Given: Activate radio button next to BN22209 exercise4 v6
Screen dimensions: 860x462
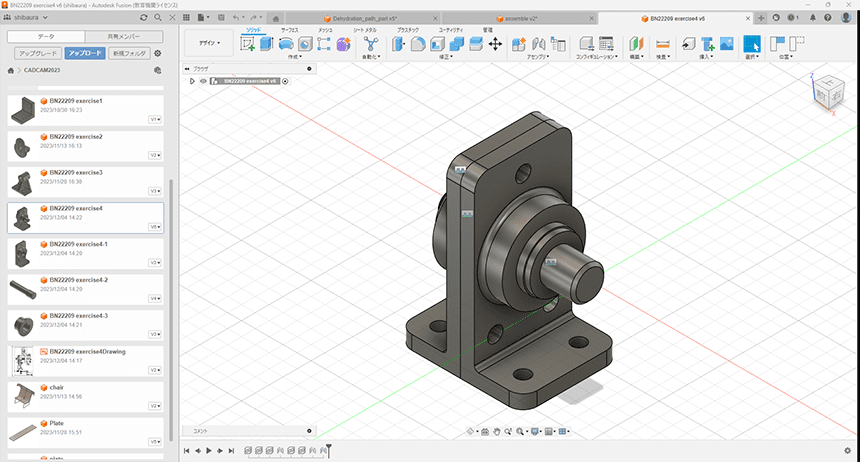Looking at the screenshot, I should 285,81.
